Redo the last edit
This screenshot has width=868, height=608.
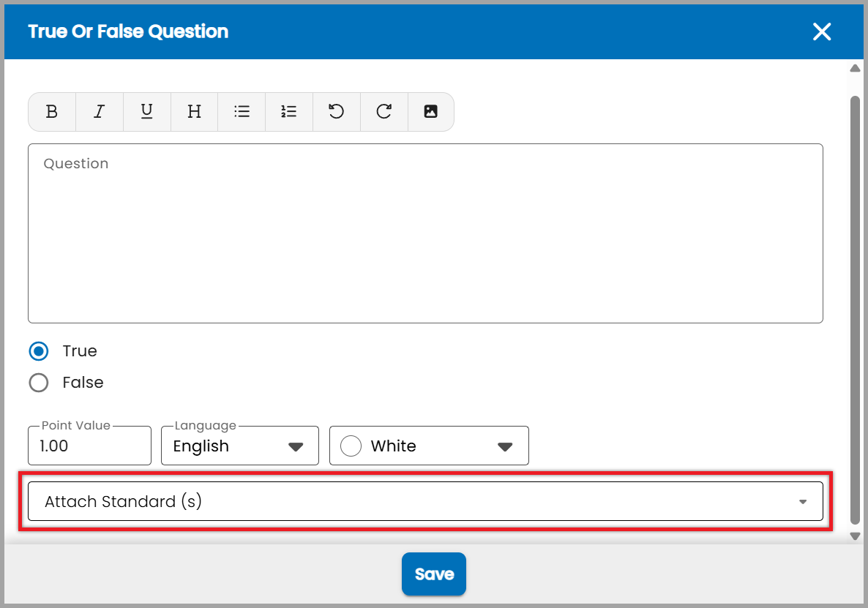point(384,112)
